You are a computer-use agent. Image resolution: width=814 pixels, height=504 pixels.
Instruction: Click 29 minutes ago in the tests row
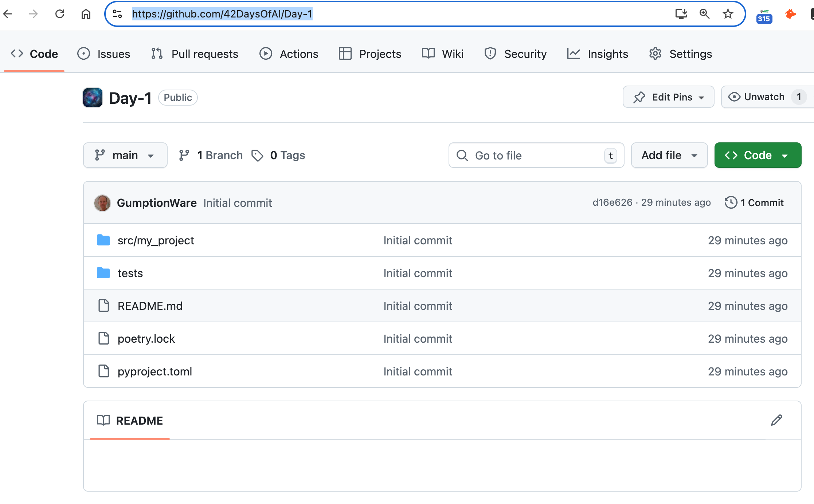coord(748,273)
